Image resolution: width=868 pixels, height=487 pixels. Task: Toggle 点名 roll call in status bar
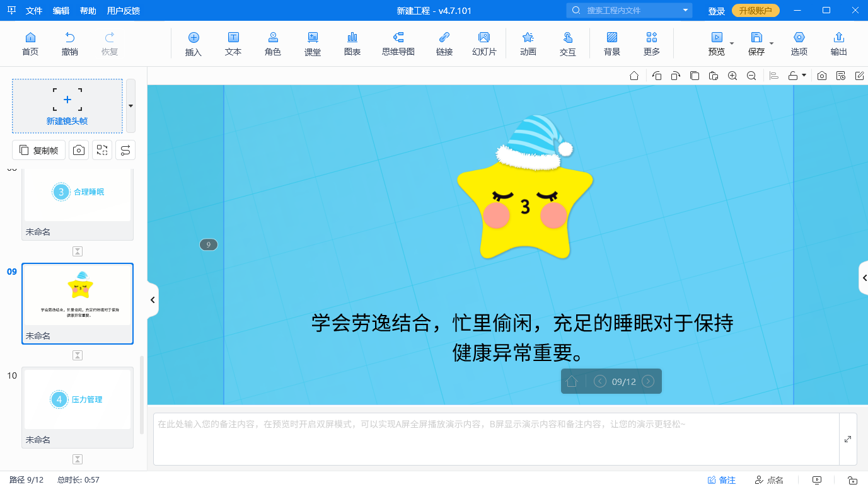tap(769, 480)
